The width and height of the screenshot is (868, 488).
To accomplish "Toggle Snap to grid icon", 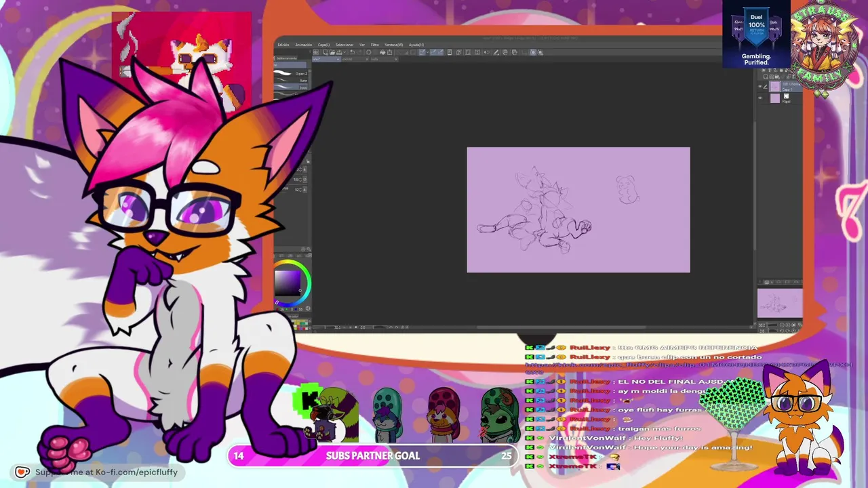I will (x=440, y=52).
